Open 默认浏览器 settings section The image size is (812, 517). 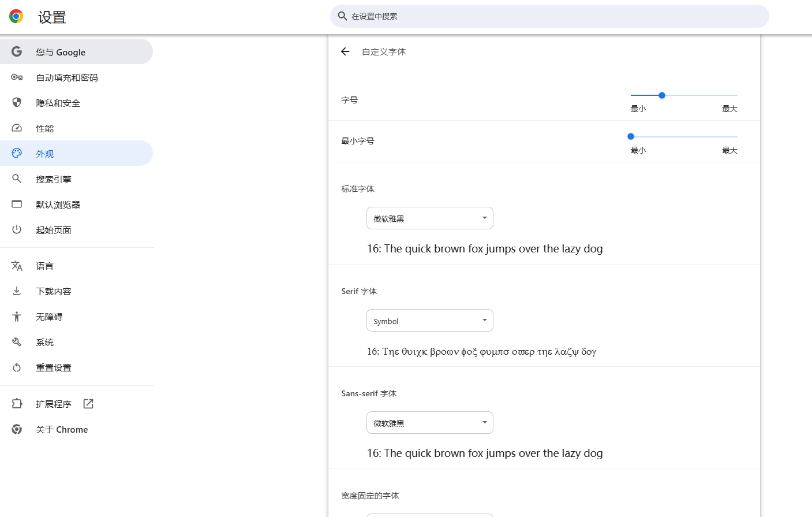tap(76, 204)
